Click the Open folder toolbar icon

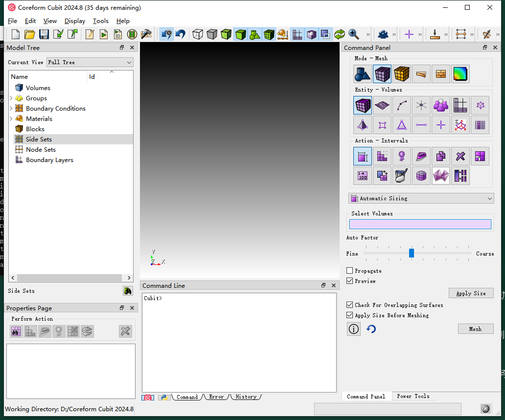pos(30,34)
